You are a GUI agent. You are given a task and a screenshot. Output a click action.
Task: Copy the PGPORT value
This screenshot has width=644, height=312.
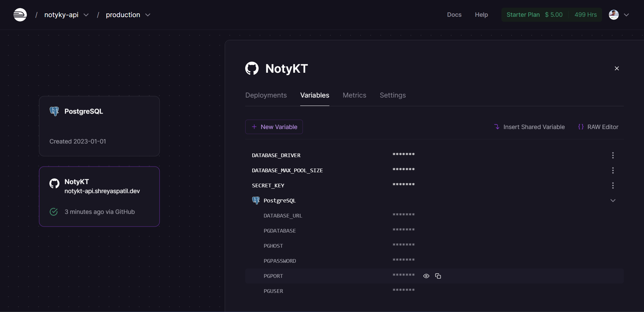438,276
